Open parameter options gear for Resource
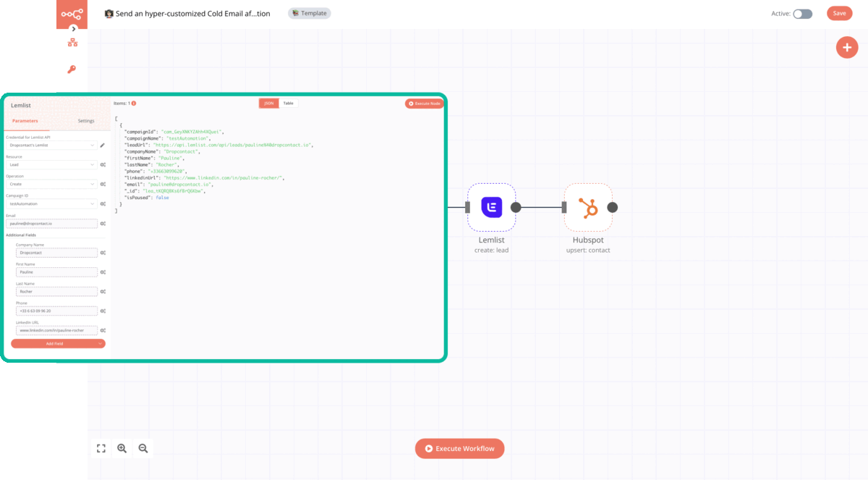 point(103,164)
